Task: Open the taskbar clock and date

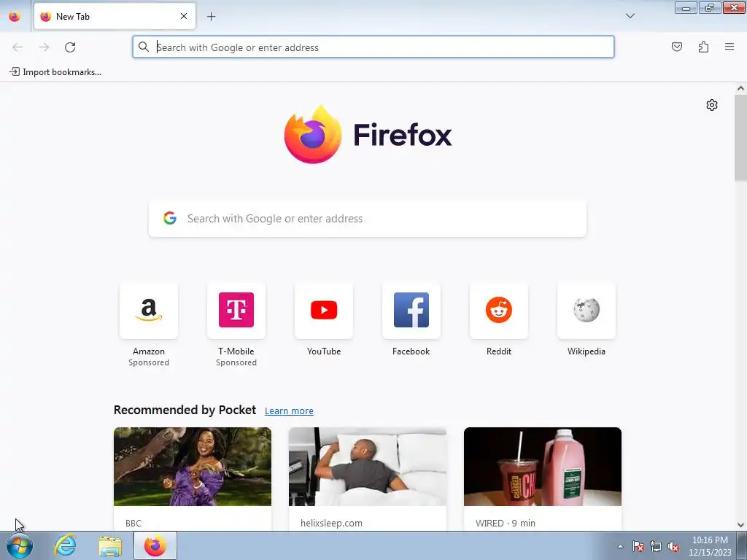Action: [710, 546]
